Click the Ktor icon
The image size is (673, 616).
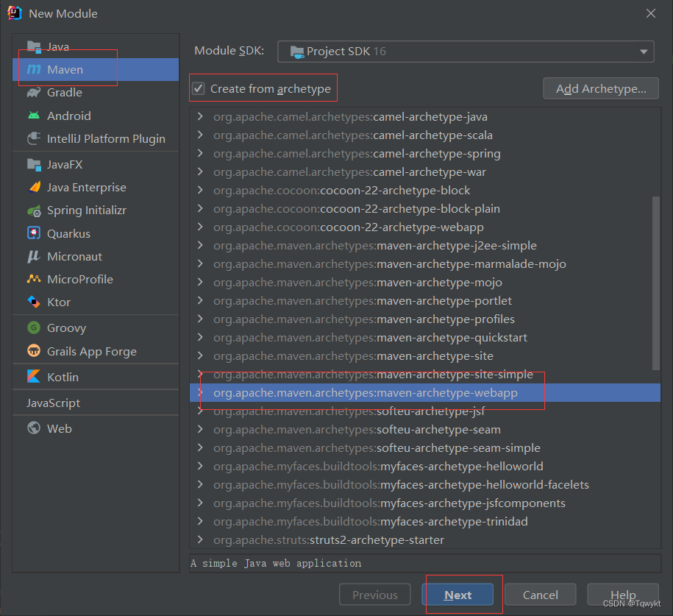click(34, 302)
